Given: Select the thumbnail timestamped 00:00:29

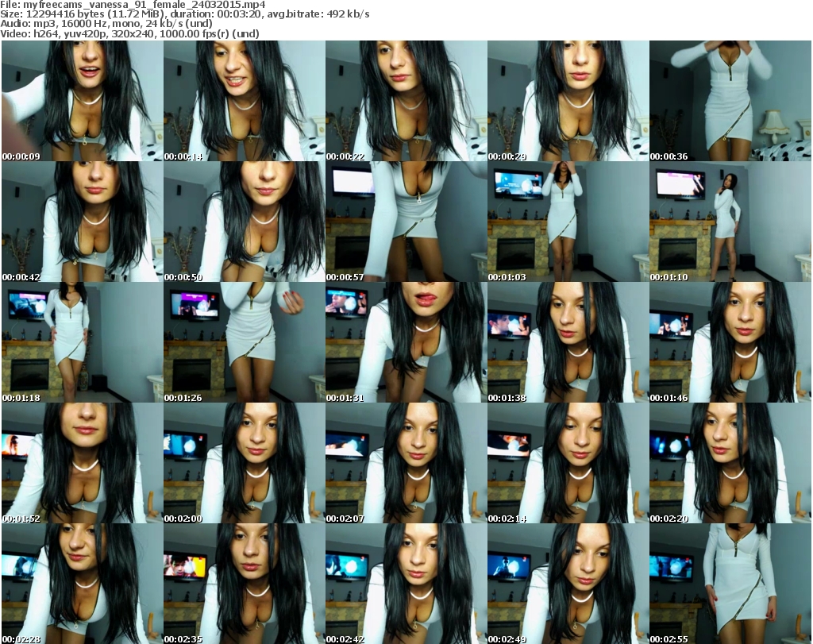Looking at the screenshot, I should [568, 101].
